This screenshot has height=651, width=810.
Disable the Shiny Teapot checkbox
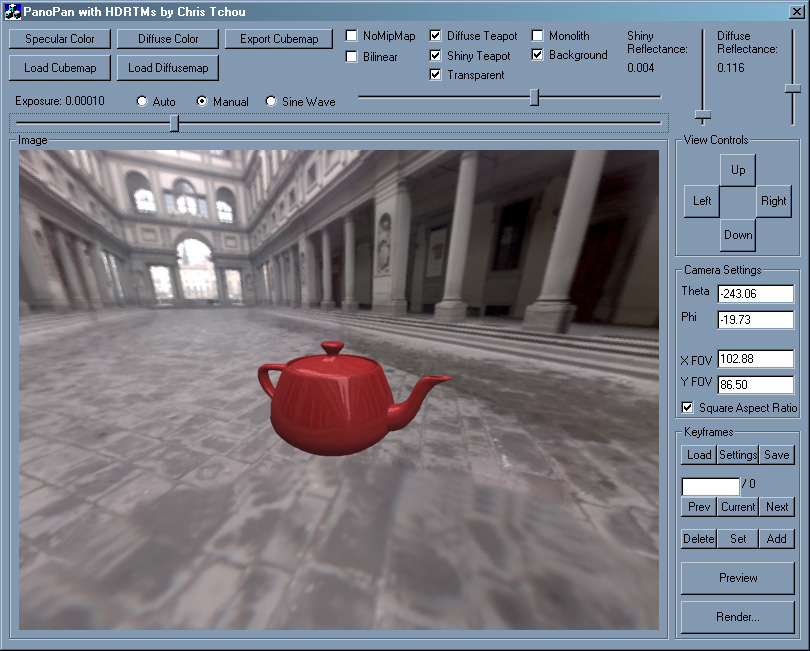(436, 56)
